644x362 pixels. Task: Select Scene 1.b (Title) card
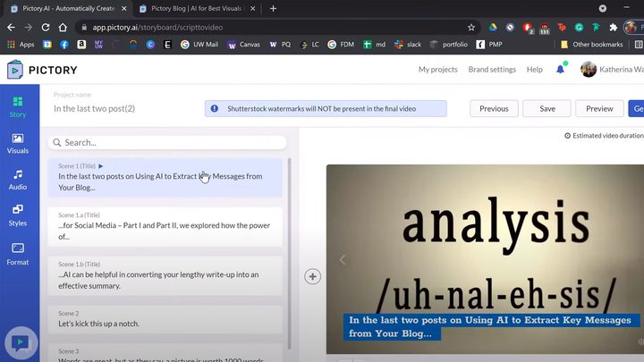165,276
